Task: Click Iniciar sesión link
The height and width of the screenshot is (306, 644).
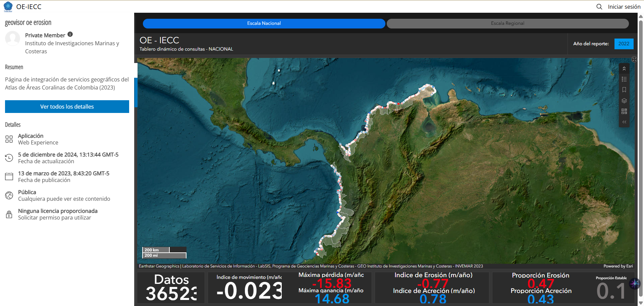Action: (x=624, y=7)
